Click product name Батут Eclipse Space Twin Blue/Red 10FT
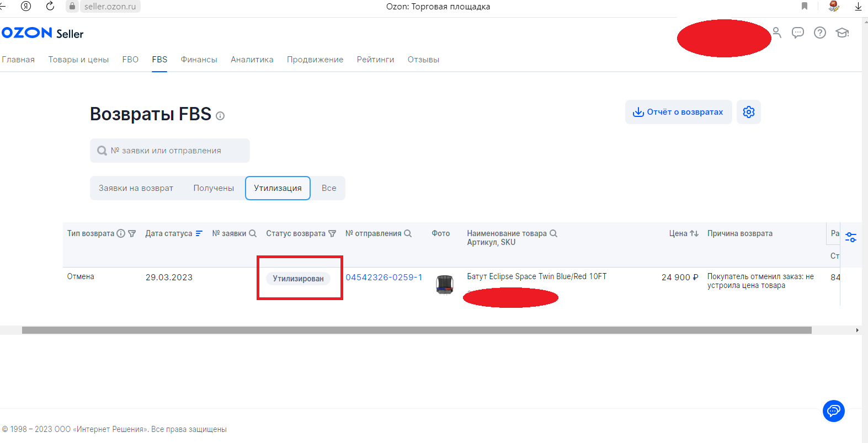This screenshot has height=443, width=868. point(537,276)
